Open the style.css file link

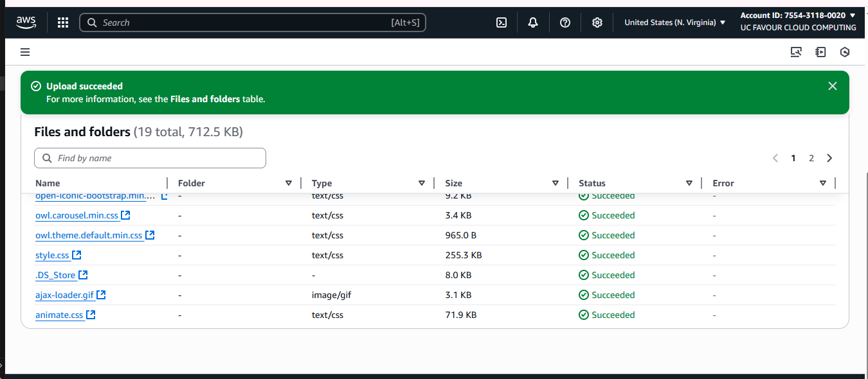[x=52, y=255]
